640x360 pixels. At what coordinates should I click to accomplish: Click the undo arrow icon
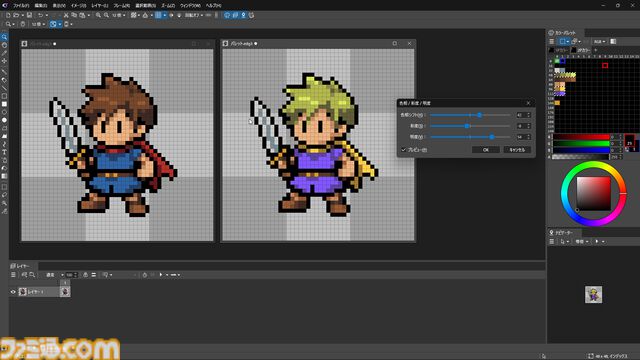(x=40, y=15)
